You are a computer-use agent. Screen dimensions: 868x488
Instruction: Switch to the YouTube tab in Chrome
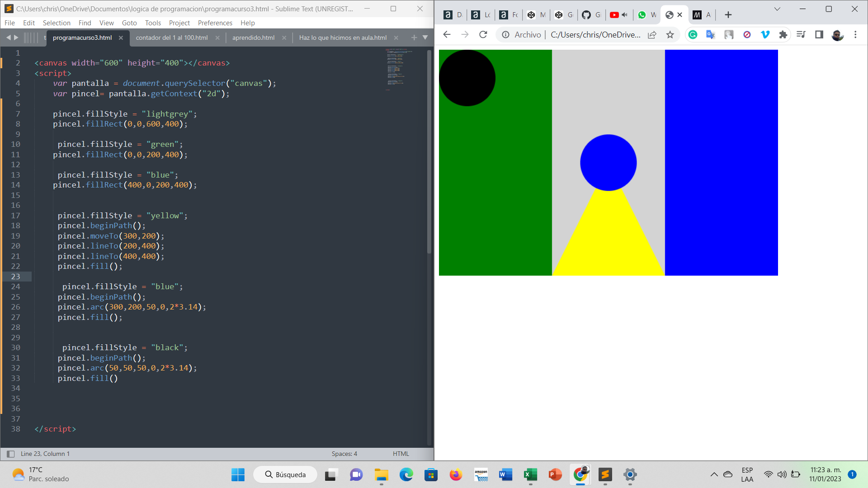click(614, 15)
